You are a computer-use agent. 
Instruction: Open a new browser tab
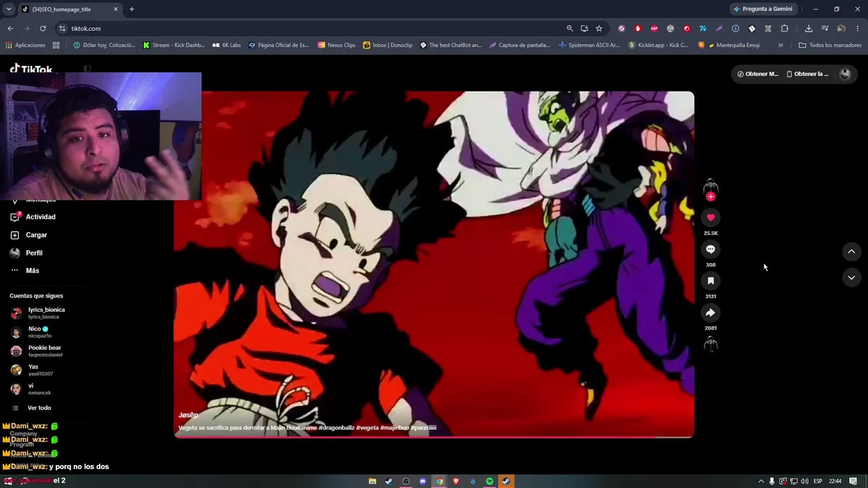[x=132, y=9]
